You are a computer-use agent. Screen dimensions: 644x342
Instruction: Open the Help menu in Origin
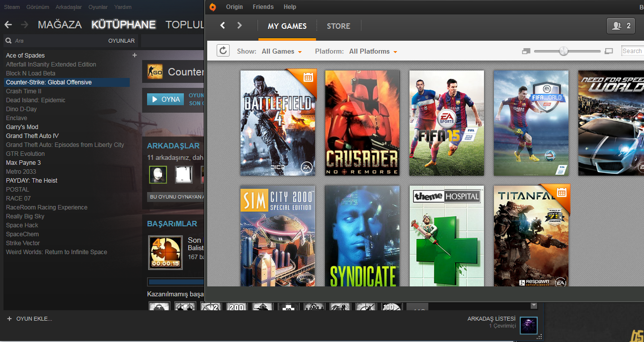290,7
